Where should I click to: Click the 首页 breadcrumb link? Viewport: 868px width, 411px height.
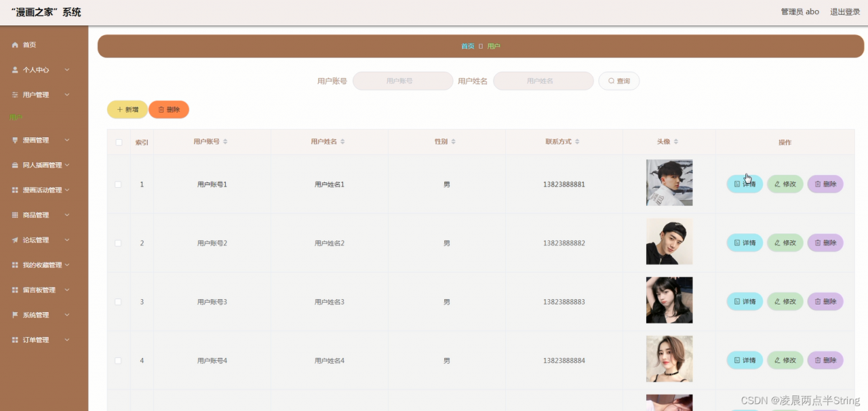pos(468,46)
